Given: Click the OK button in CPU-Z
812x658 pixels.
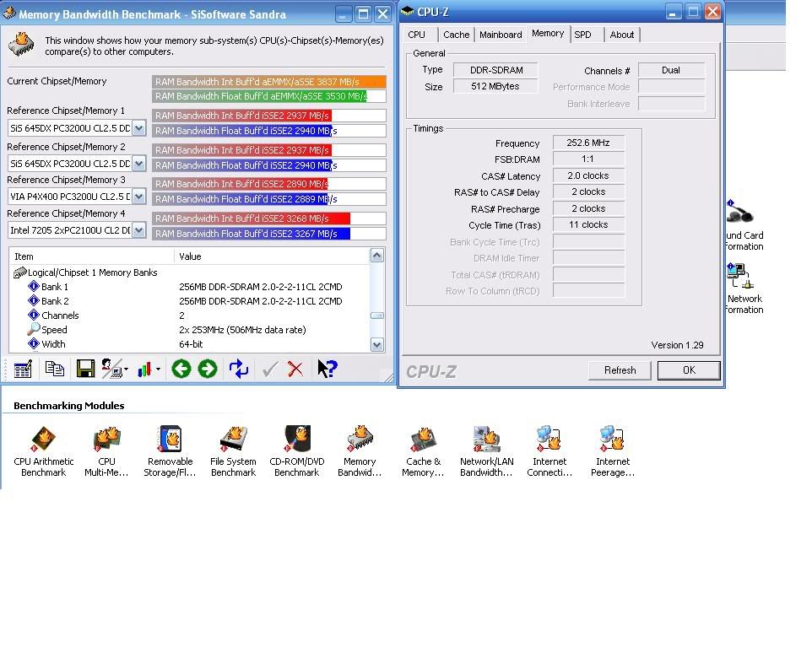Looking at the screenshot, I should tap(688, 370).
